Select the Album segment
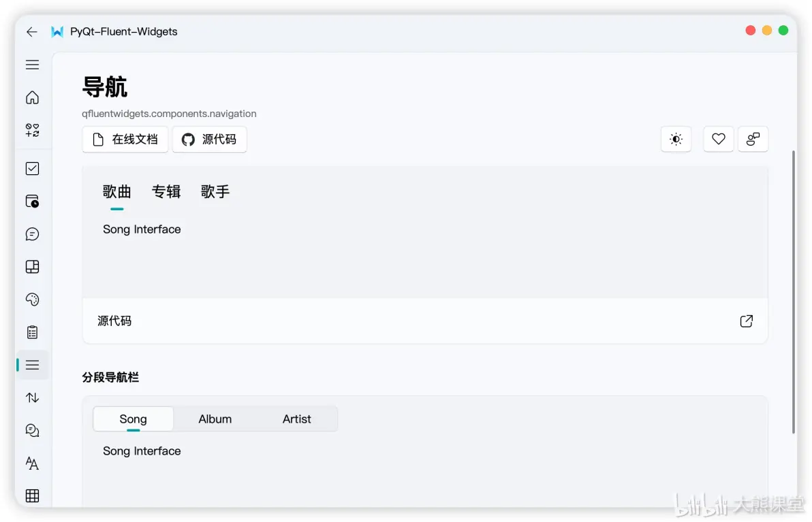Viewport: 812px width, 522px height. click(x=215, y=419)
